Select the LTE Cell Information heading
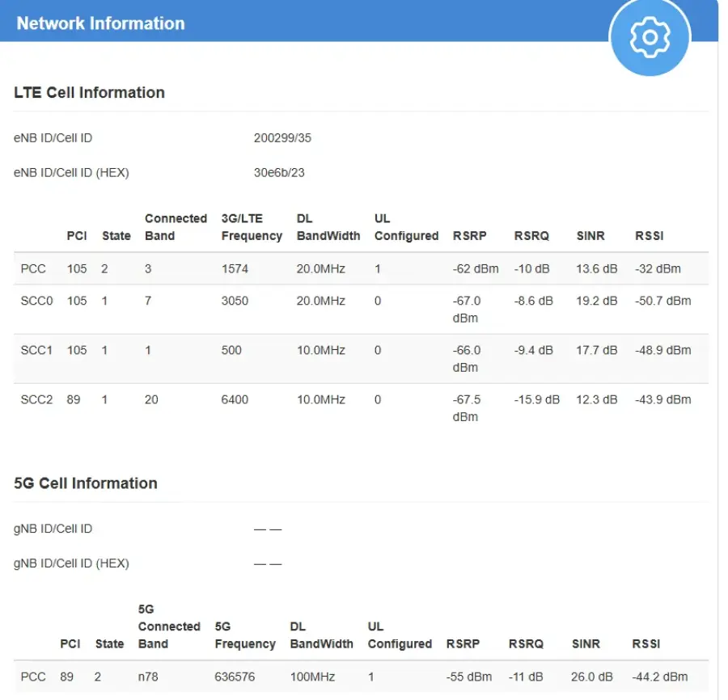Screen dimensions: 728x700 pyautogui.click(x=89, y=92)
